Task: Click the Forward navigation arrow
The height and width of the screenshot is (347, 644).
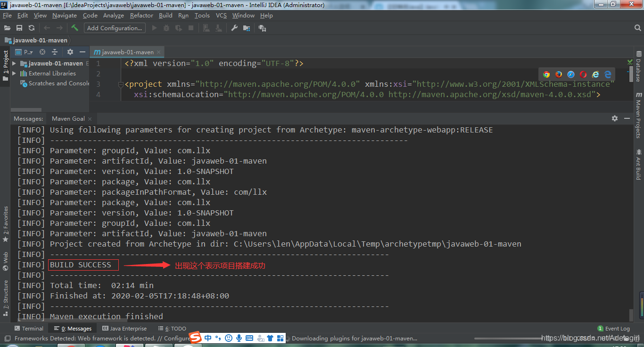Action: (x=59, y=28)
